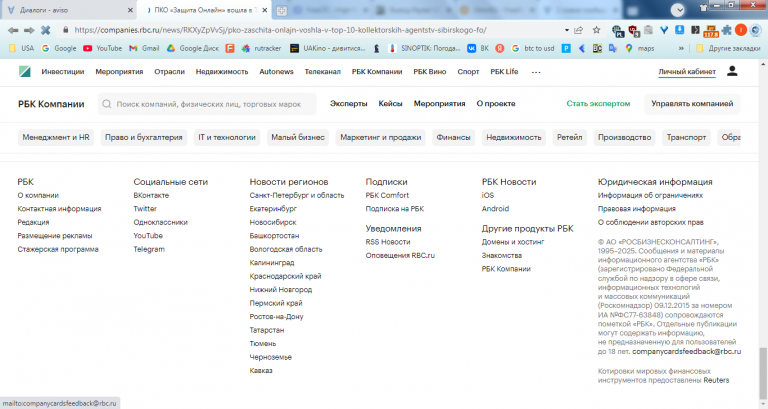
Task: Open address bar dropdown arrow
Action: point(567,30)
